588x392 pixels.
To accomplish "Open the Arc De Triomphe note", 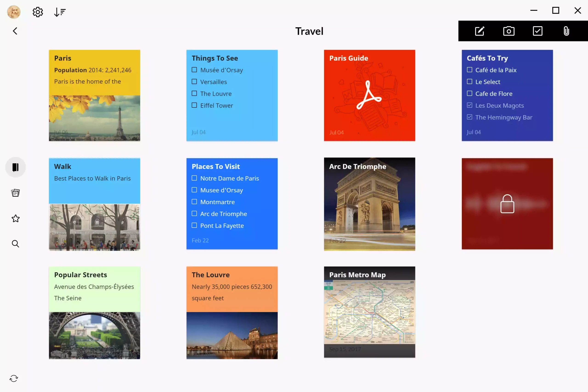I will [369, 203].
